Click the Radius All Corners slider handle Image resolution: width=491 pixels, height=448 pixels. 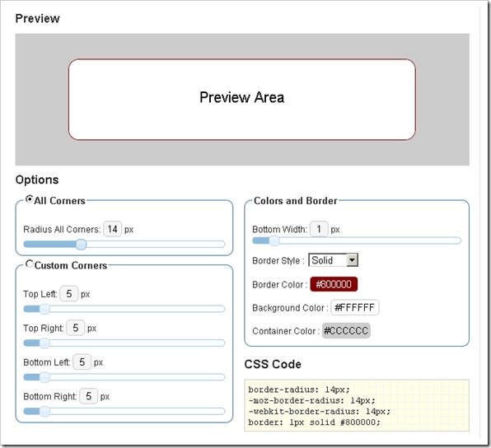(x=81, y=245)
